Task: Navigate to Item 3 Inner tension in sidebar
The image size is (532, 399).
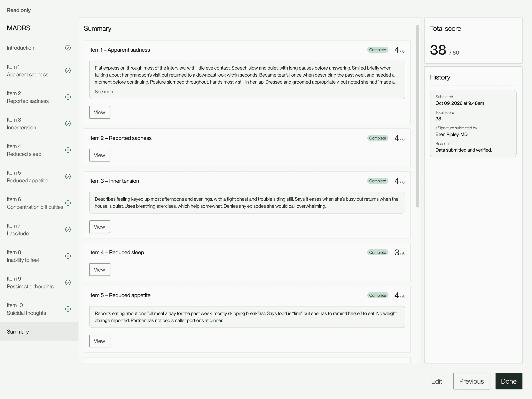Action: (x=39, y=124)
